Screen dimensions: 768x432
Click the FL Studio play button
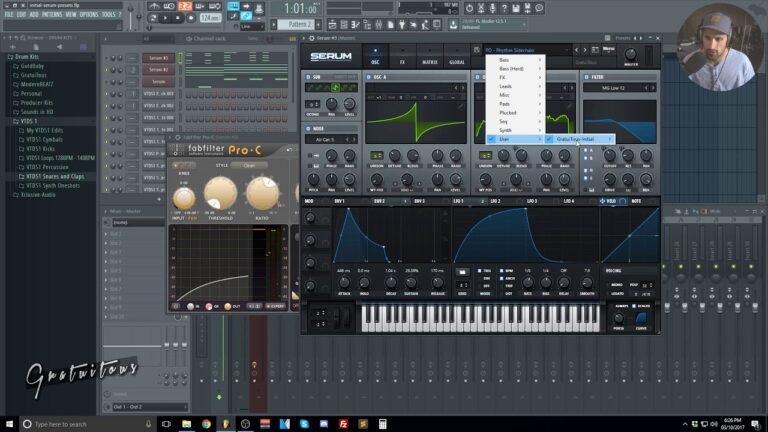pyautogui.click(x=165, y=18)
